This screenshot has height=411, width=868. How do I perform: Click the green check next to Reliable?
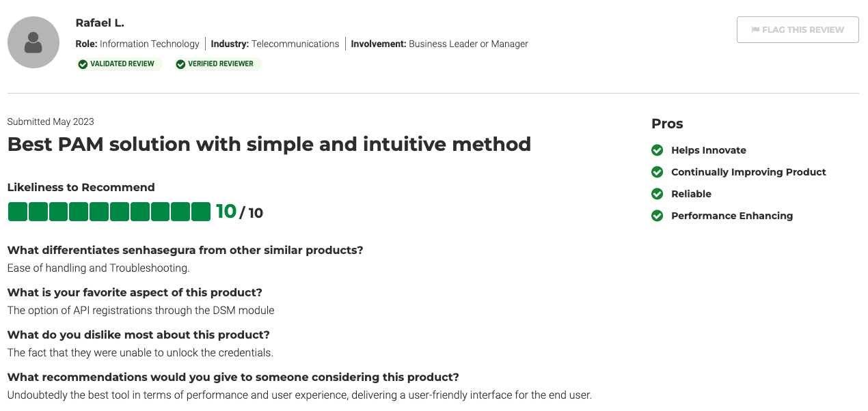pyautogui.click(x=657, y=194)
